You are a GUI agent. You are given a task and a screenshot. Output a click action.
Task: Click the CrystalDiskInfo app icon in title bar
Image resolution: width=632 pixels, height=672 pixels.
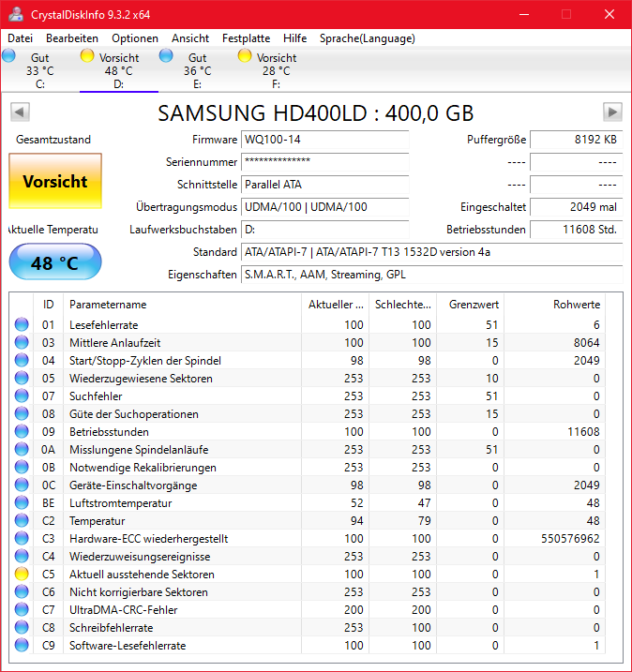pos(15,14)
